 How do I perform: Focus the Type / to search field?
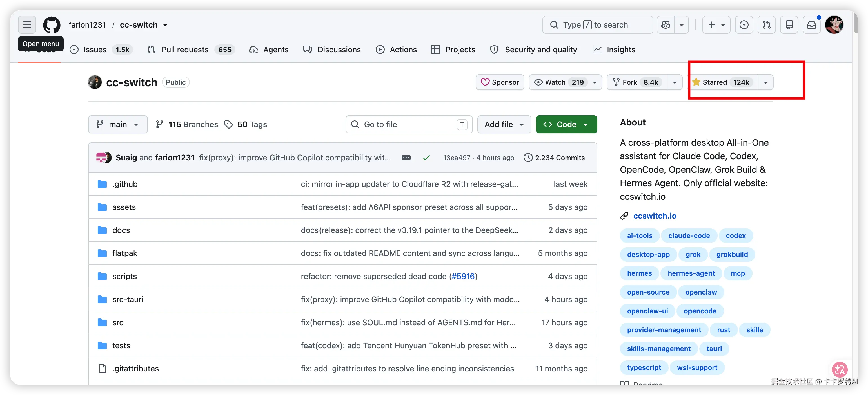(x=597, y=24)
